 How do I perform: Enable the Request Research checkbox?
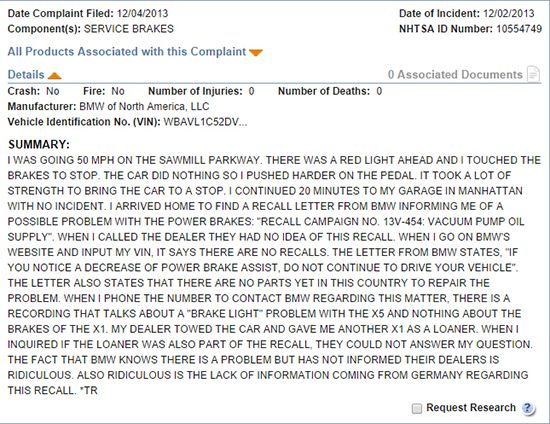[417, 408]
